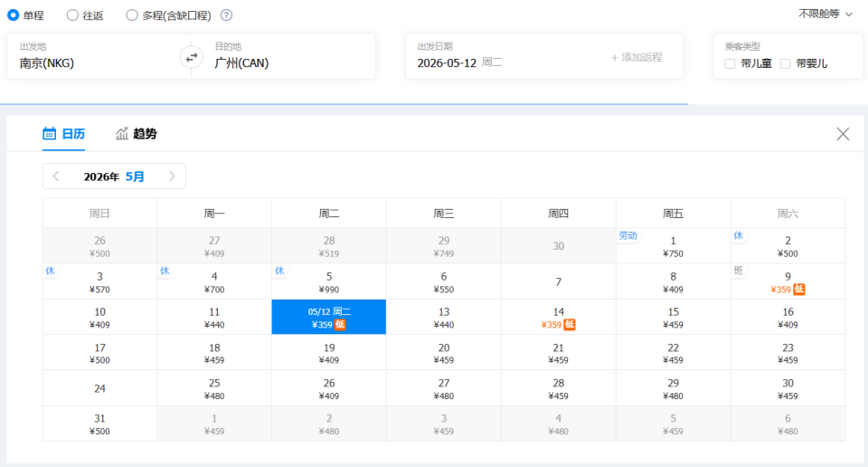
Task: Select May 29 priced ¥480
Action: pyautogui.click(x=673, y=387)
